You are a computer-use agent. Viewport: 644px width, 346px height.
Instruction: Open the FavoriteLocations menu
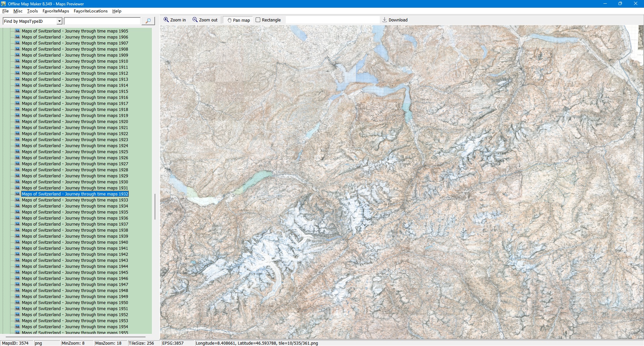(x=91, y=11)
